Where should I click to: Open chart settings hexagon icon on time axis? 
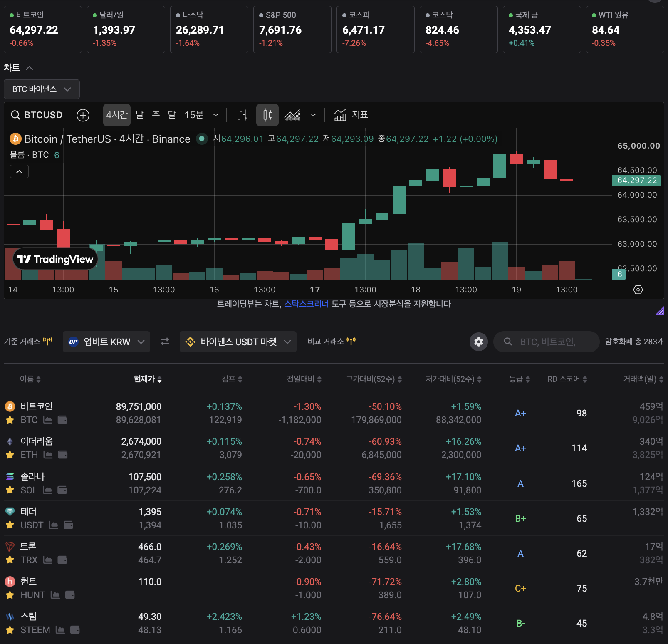click(638, 290)
